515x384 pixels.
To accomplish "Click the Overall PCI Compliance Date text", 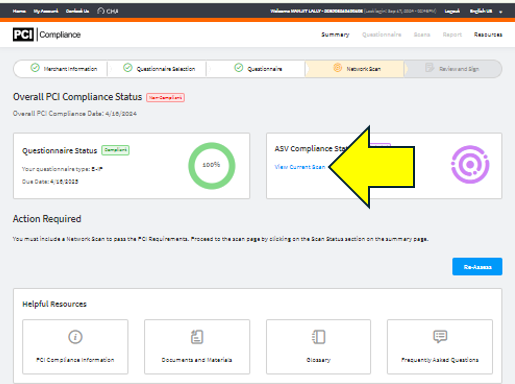I will pyautogui.click(x=75, y=113).
